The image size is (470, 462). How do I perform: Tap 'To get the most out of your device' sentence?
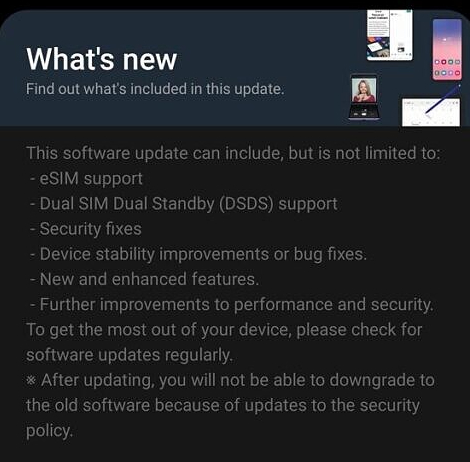click(x=224, y=330)
